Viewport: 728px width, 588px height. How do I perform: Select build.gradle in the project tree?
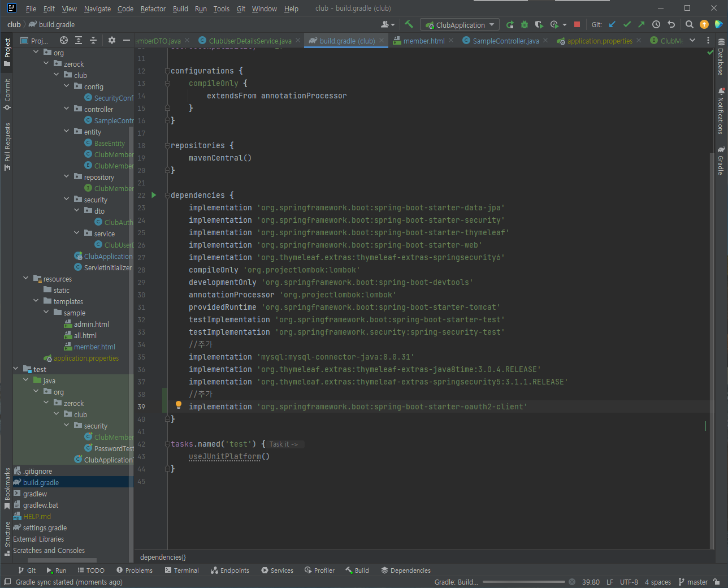tap(41, 482)
